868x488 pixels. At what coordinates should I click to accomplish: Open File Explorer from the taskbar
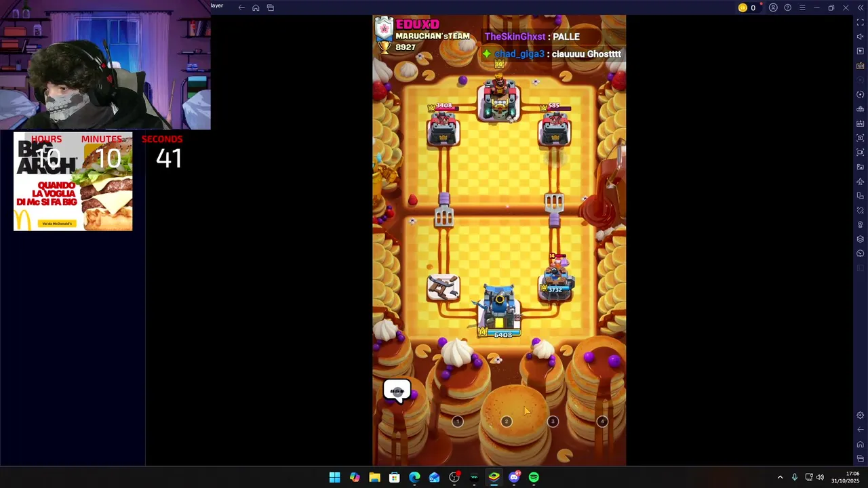374,477
